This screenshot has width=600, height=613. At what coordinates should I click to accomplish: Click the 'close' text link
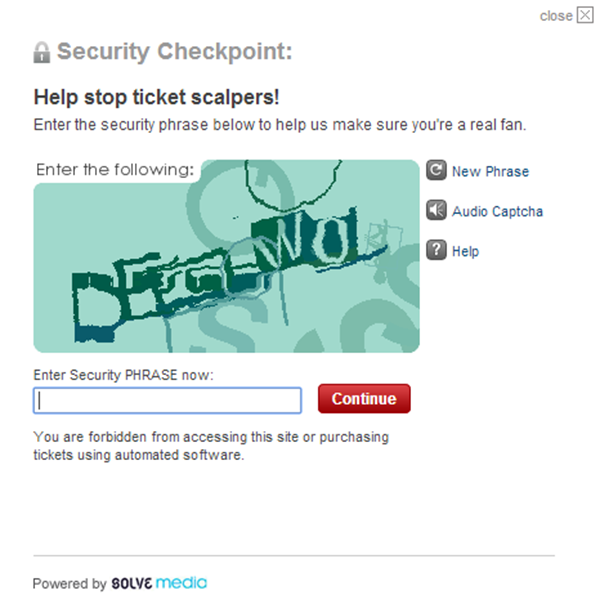click(556, 16)
